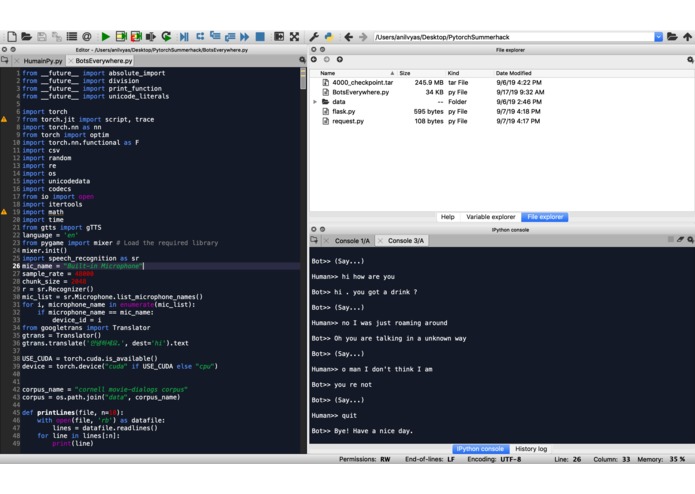Close the BotsEverywhere.py tab

(x=70, y=61)
